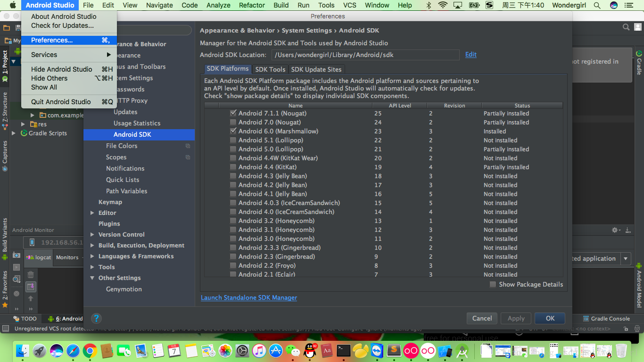
Task: Check the Android 5.0 (Lollipop) checkbox
Action: [x=233, y=149]
